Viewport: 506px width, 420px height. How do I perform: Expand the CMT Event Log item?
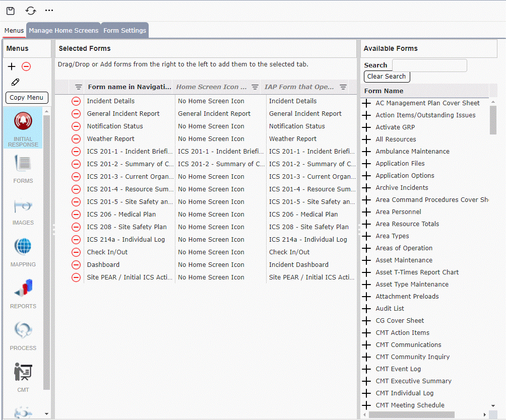point(366,369)
